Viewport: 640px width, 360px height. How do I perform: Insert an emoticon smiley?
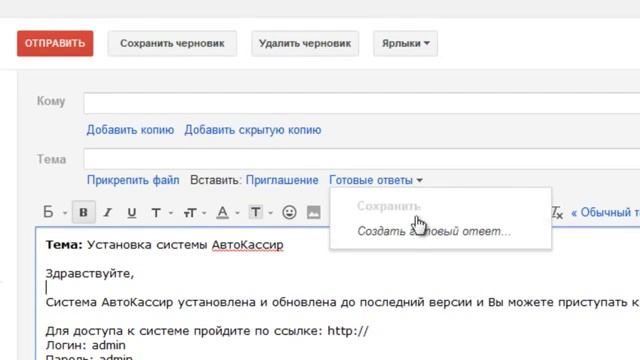[289, 212]
